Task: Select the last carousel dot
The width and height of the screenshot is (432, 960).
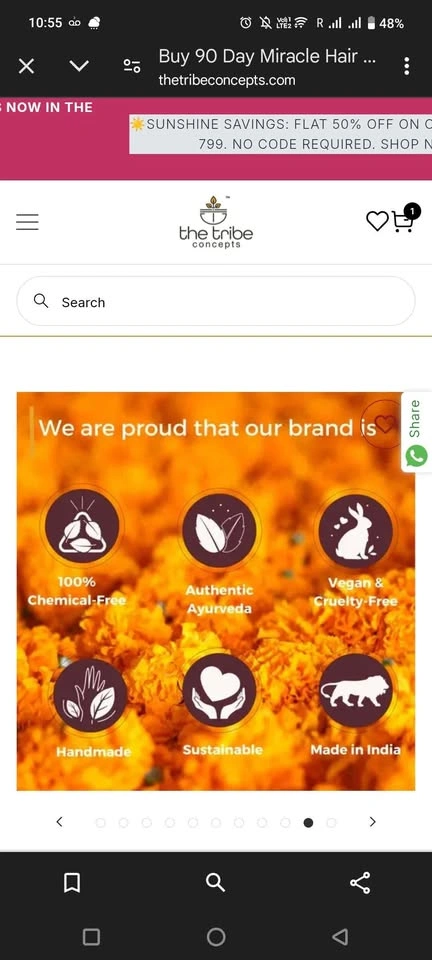Action: (x=331, y=823)
